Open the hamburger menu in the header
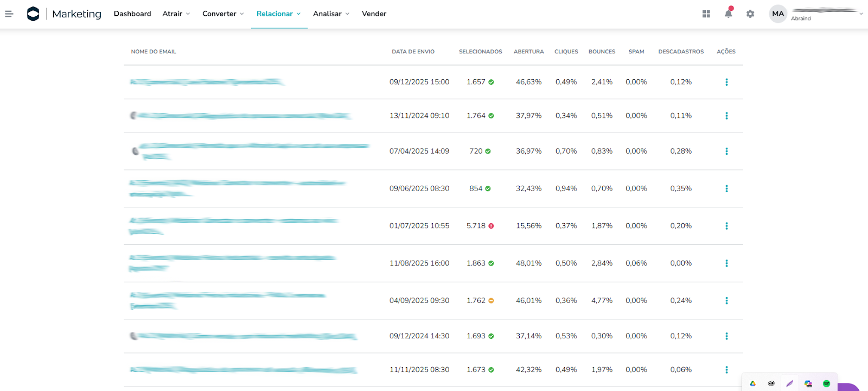Viewport: 868px width, 391px height. (x=9, y=14)
